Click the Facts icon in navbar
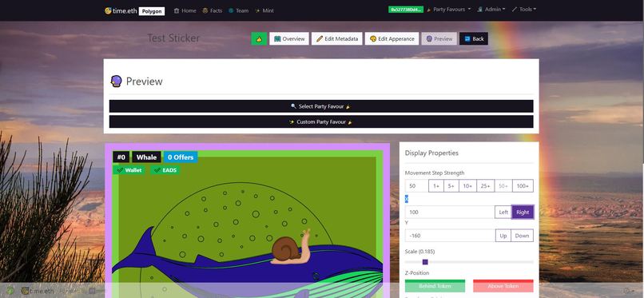The image size is (644, 298). tap(205, 10)
